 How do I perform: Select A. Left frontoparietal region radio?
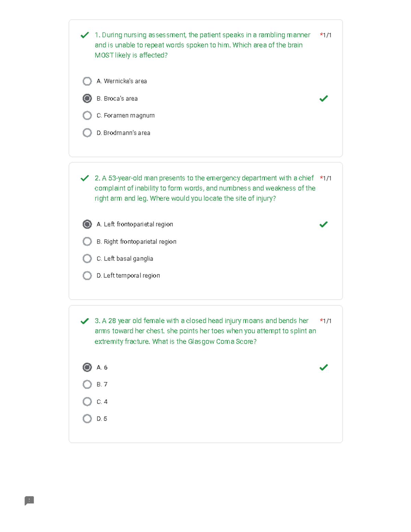pos(87,224)
